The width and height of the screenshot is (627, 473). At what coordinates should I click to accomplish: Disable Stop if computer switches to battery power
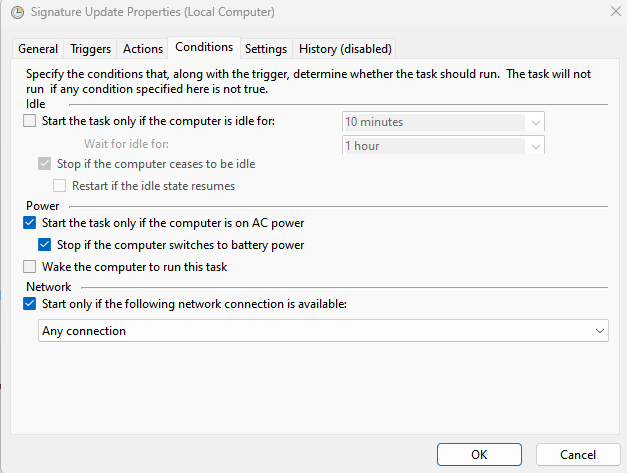(44, 245)
